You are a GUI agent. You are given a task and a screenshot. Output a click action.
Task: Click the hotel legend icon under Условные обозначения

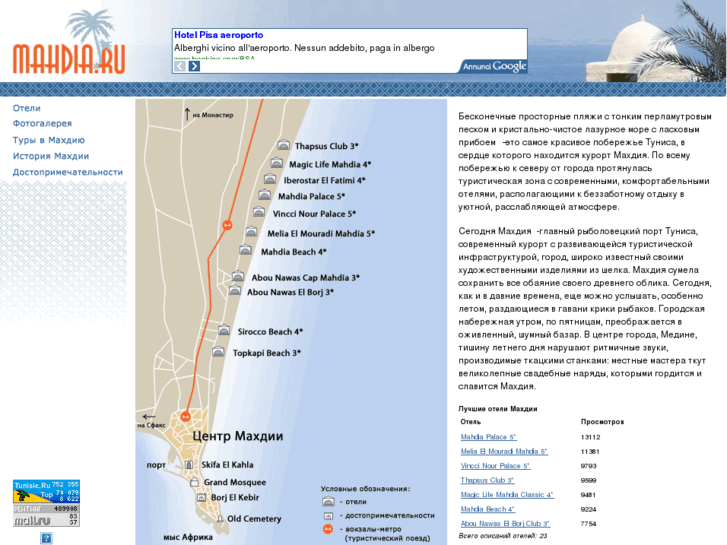point(328,501)
